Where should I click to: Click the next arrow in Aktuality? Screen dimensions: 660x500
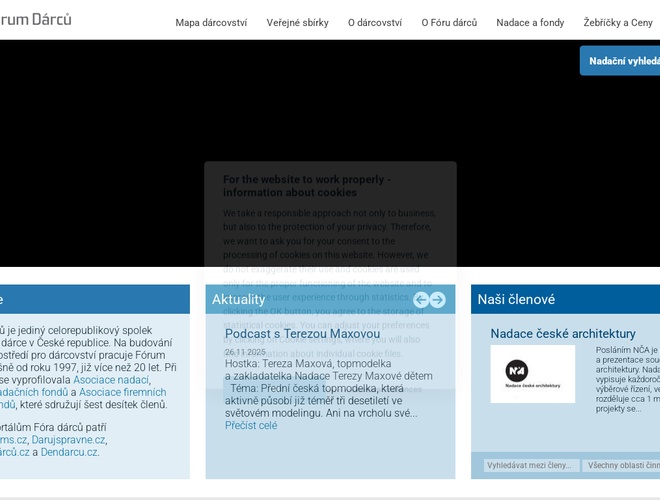(x=437, y=300)
